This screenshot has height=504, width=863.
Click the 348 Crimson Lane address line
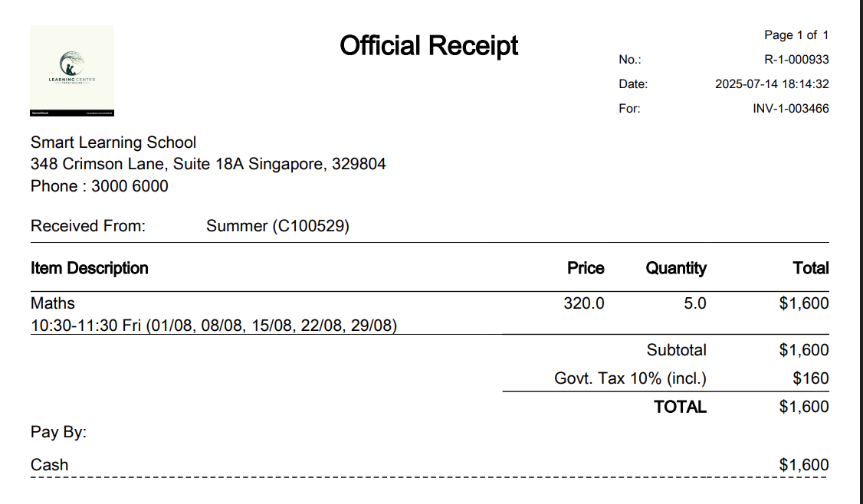click(x=208, y=164)
